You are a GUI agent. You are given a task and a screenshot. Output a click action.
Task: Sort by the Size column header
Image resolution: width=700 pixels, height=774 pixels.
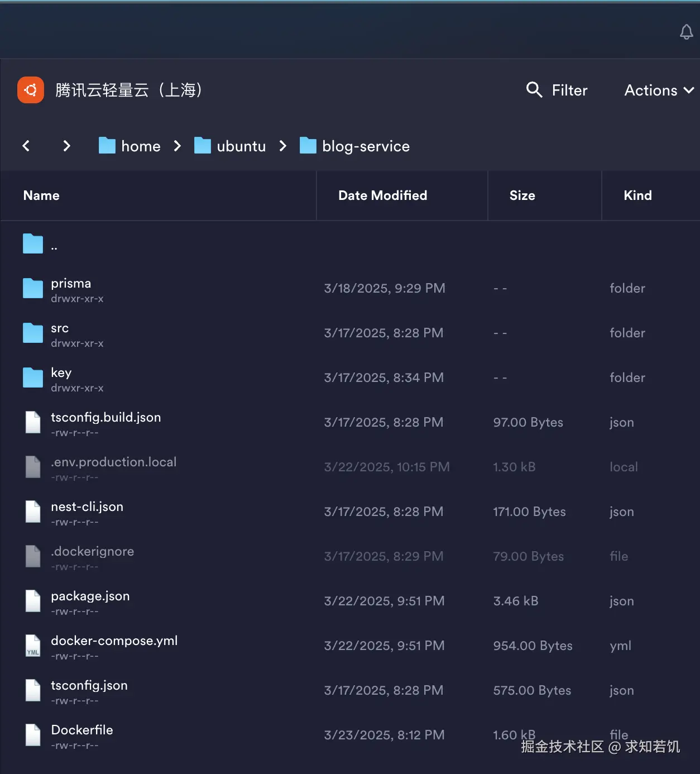coord(522,195)
